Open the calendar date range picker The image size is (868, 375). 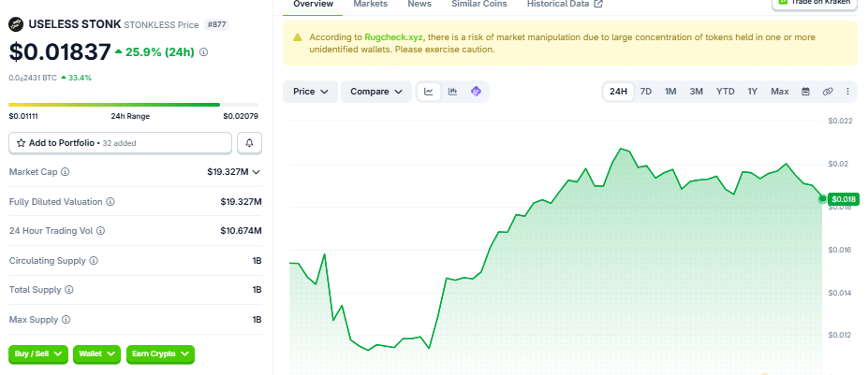click(805, 92)
